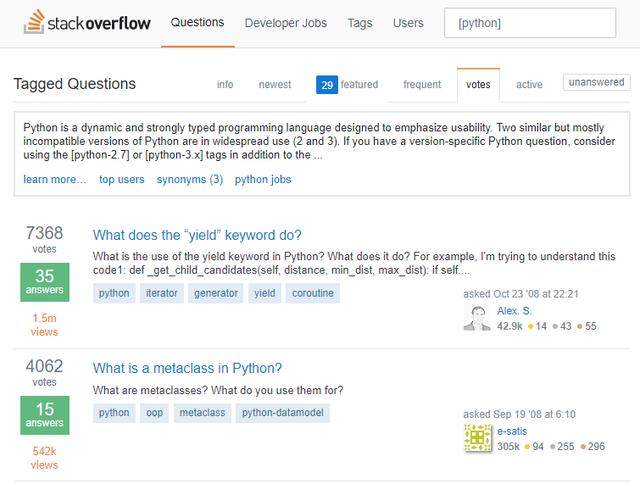Click e-satis reputation 305k
The image size is (640, 484).
point(508,446)
